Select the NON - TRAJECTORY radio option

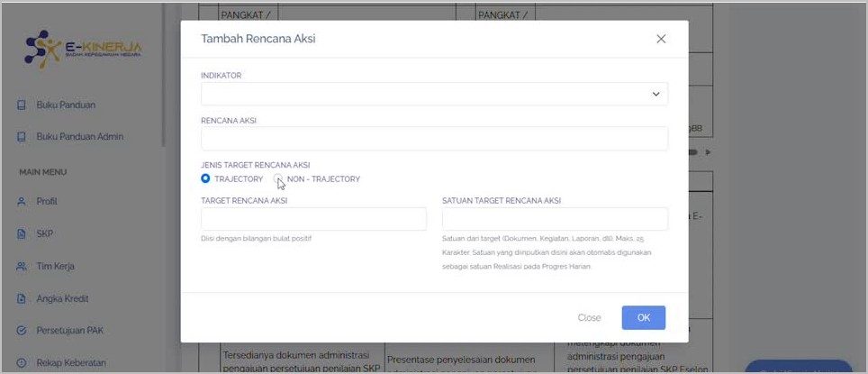278,178
